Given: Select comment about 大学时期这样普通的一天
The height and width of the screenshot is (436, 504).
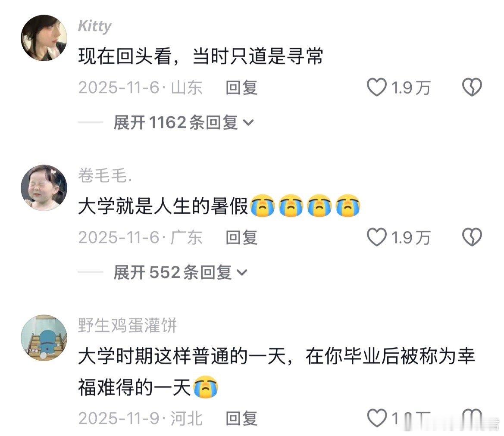Looking at the screenshot, I should (x=276, y=371).
